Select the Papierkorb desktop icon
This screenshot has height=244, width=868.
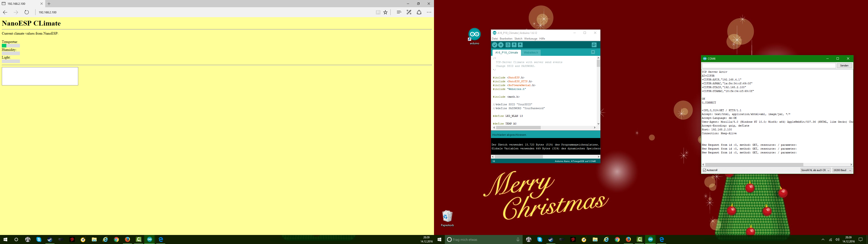point(448,218)
